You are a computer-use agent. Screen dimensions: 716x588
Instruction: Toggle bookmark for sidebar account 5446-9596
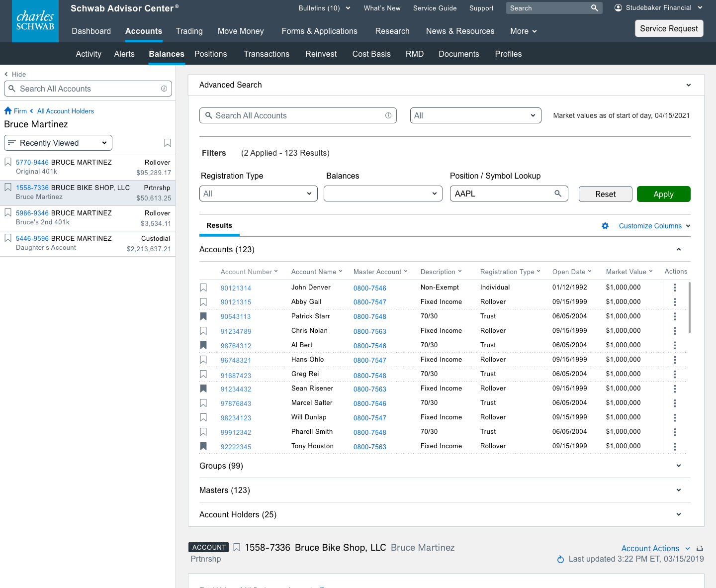8,238
